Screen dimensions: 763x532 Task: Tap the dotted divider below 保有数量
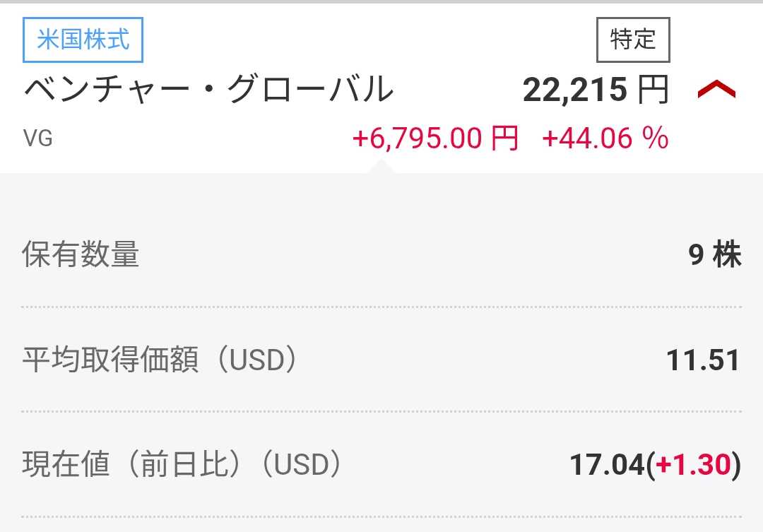[x=381, y=307]
